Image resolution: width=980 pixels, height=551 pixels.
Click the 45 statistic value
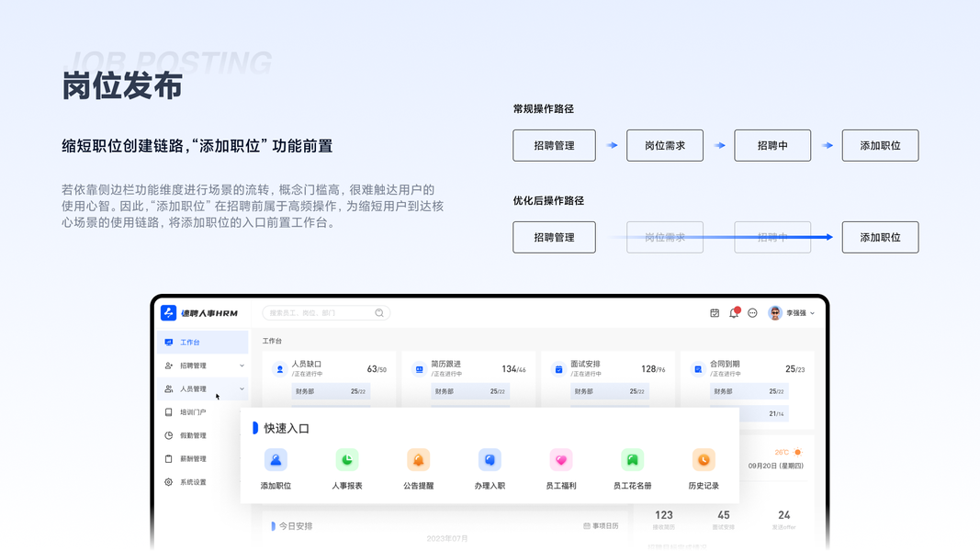(x=724, y=515)
